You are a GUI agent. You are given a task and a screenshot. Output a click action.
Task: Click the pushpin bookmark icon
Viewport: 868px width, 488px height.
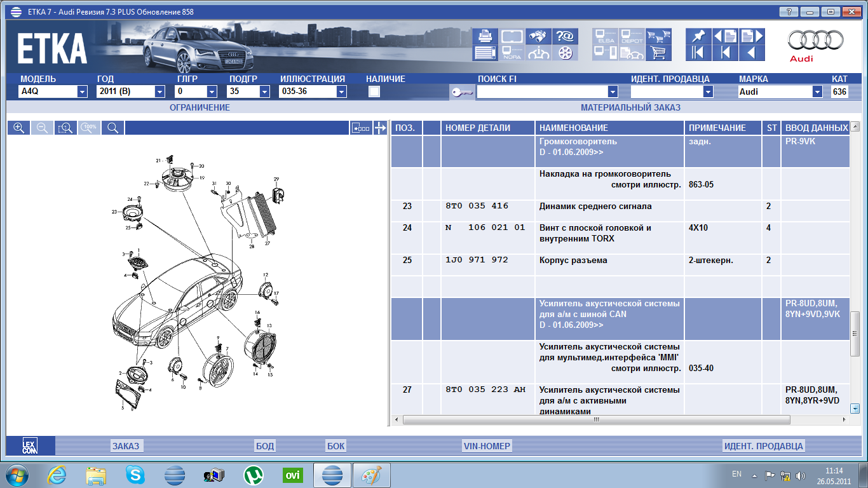click(698, 37)
